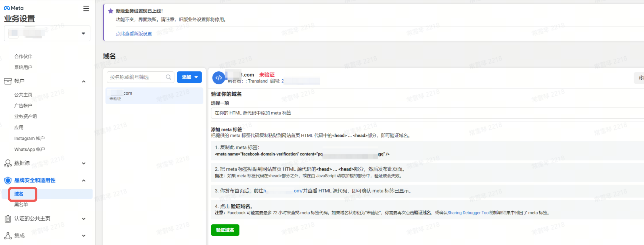
Task: Click the 集成 icon
Action: 8,236
